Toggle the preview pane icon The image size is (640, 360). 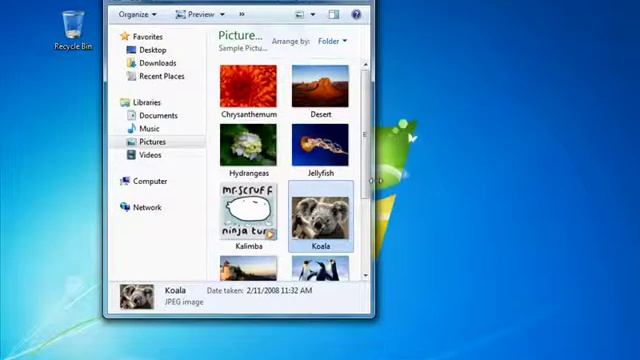point(334,14)
